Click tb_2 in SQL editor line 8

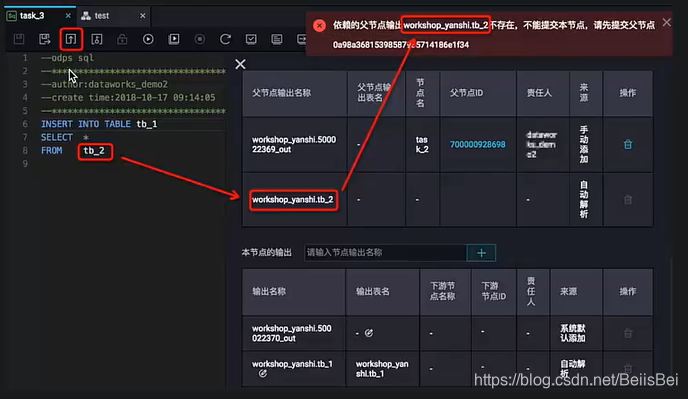tap(94, 151)
